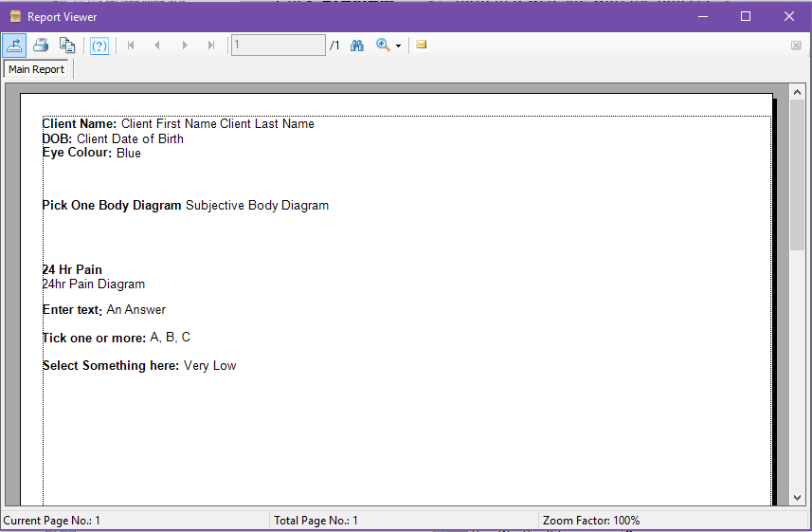Toggle the parameter panel question-mark icon
This screenshot has height=532, width=812.
point(99,45)
